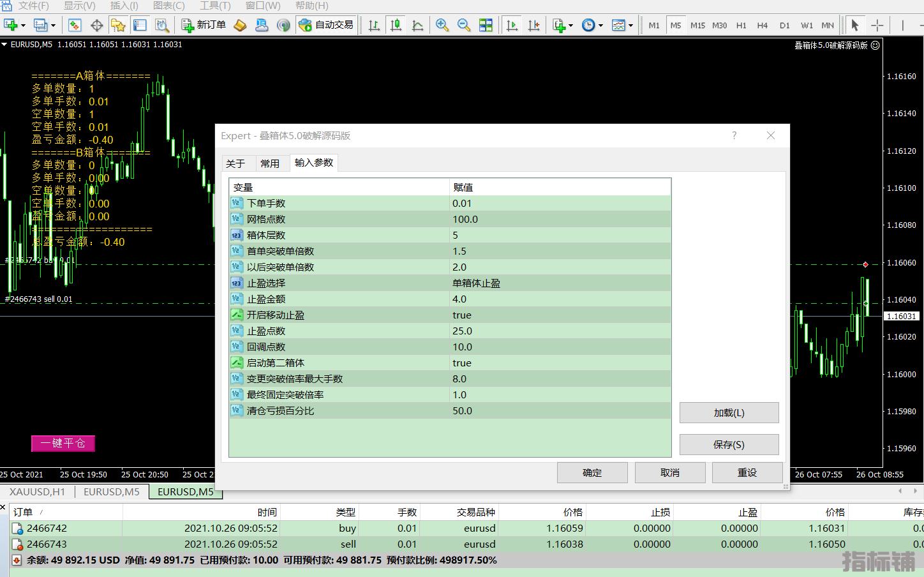
Task: Switch chart to candlestick display
Action: [x=396, y=25]
